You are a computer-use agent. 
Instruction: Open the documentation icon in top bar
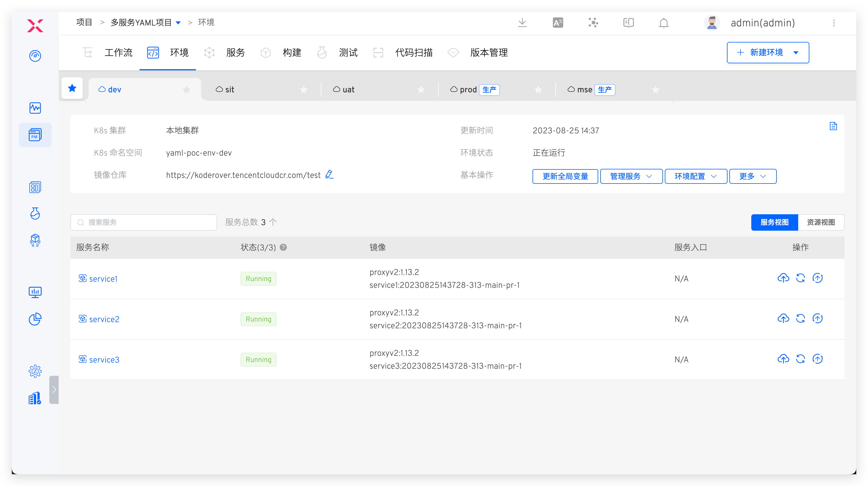[628, 23]
